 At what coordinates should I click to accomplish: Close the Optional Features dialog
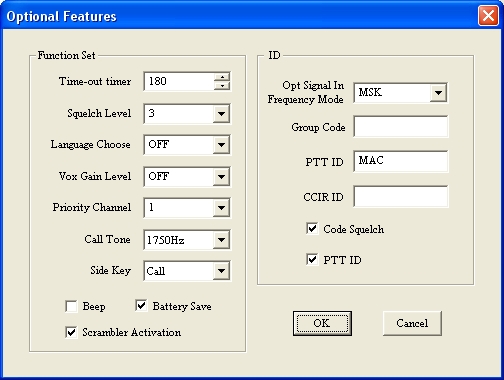[488, 16]
